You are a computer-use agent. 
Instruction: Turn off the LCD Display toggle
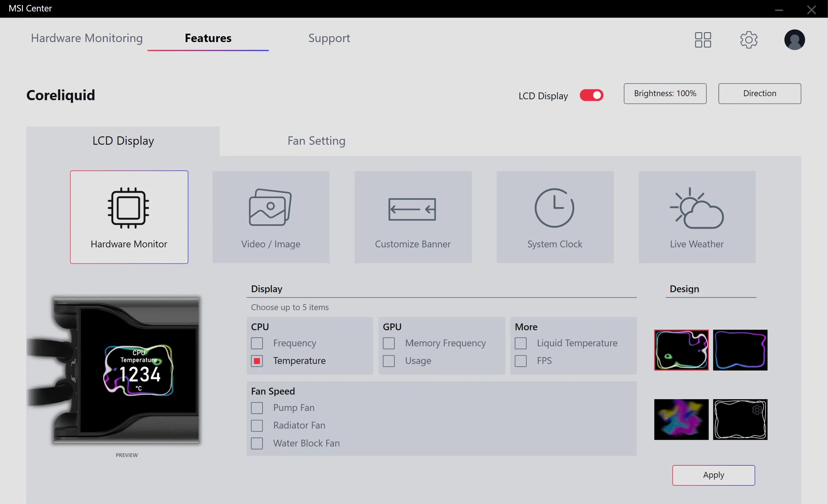[591, 95]
